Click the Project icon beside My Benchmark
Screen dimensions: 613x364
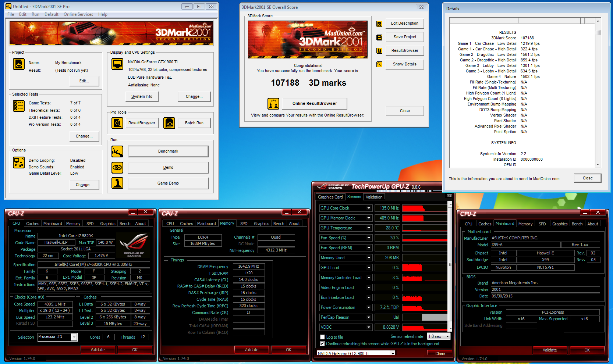[x=19, y=64]
